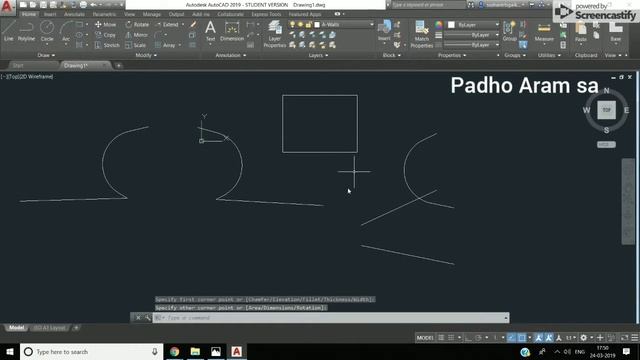Open the Home ribbon tab
This screenshot has height=360, width=640.
tap(29, 14)
